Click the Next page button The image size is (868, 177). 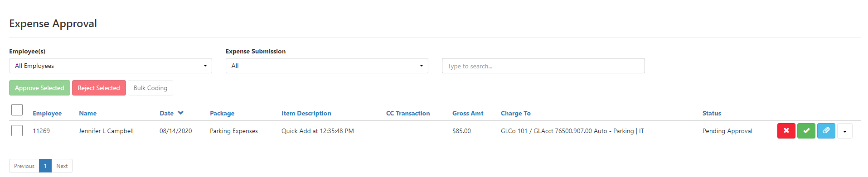pos(62,166)
